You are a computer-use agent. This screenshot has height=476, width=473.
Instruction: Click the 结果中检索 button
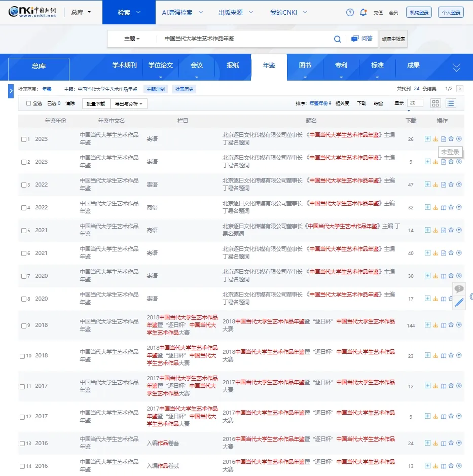click(393, 39)
